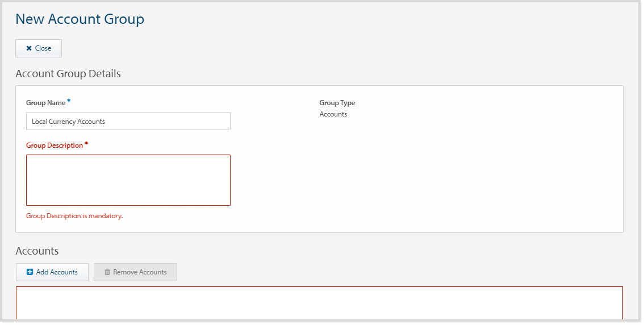Image resolution: width=644 pixels, height=325 pixels.
Task: Focus the Group Name text field
Action: tap(128, 121)
